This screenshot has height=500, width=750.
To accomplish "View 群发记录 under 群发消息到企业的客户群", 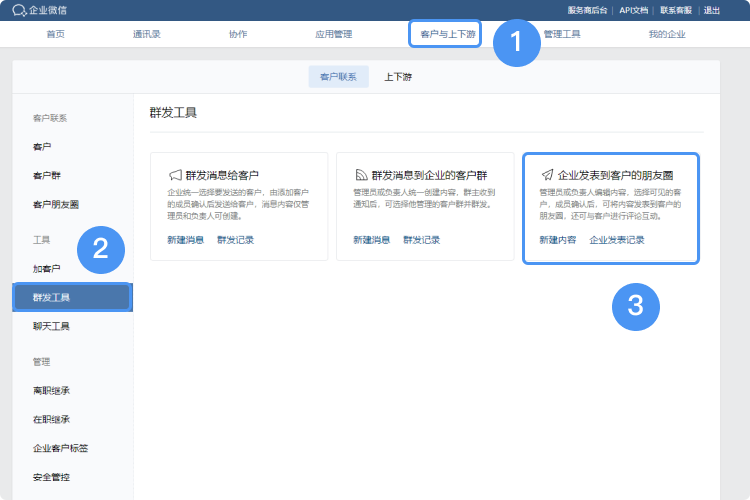I will 421,240.
